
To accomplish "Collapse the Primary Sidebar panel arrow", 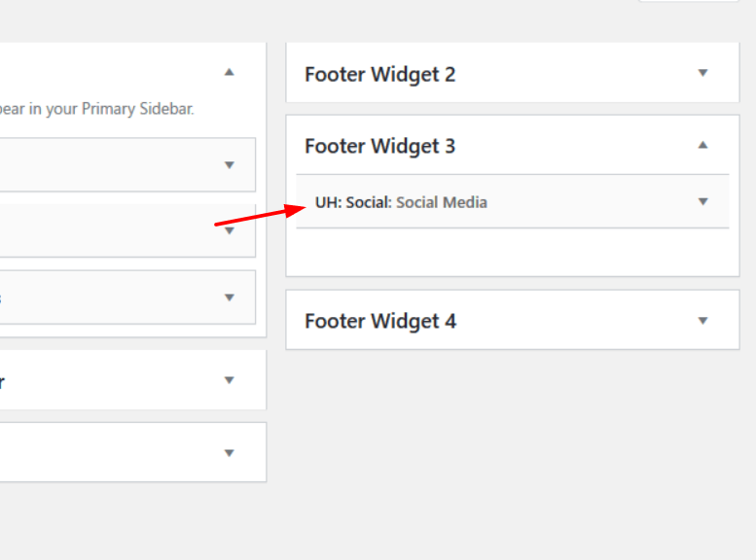I will [x=229, y=72].
